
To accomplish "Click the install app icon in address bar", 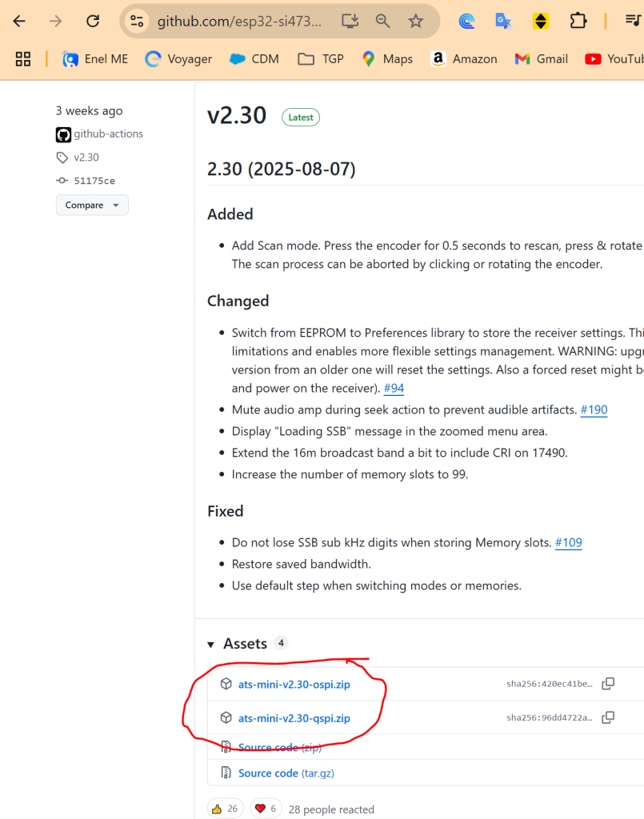I will click(350, 21).
